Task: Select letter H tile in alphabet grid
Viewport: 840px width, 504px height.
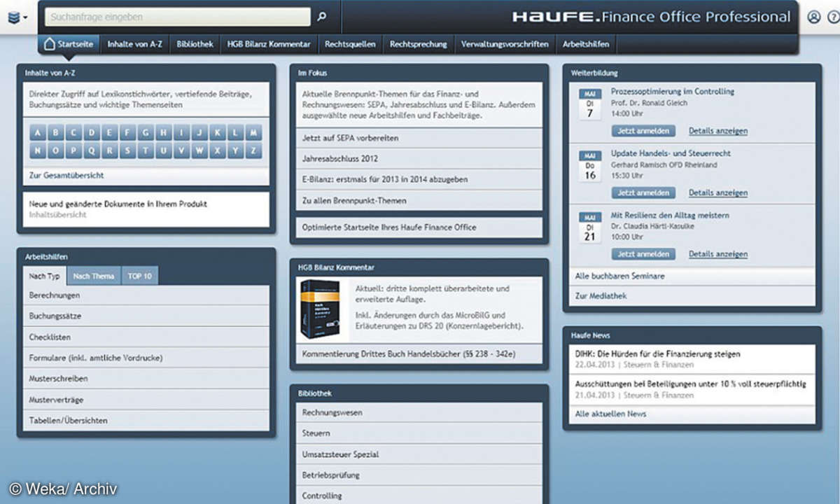Action: point(164,132)
